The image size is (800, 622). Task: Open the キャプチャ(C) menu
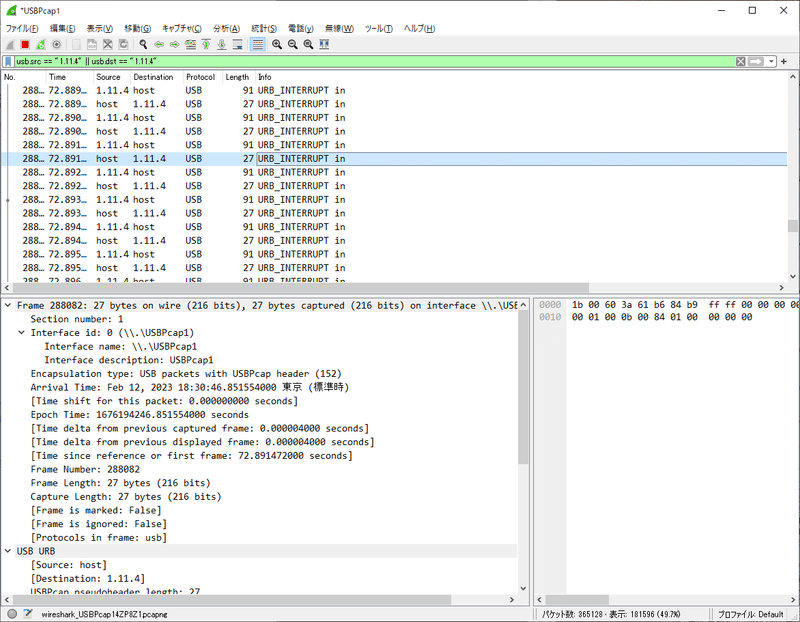coord(182,29)
